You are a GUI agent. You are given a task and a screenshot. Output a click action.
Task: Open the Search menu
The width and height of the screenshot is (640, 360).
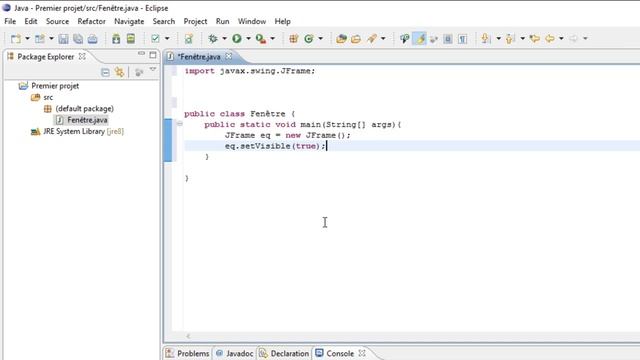click(164, 21)
